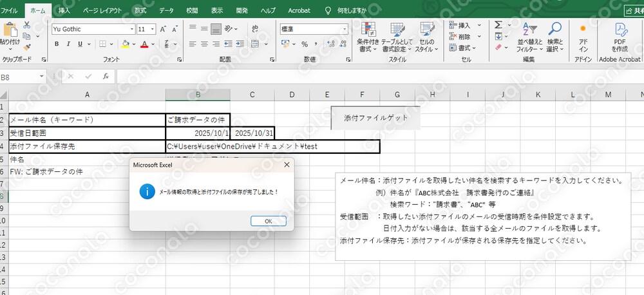The height and width of the screenshot is (295, 644).
Task: Click the cell borders icon
Action: click(x=102, y=44)
